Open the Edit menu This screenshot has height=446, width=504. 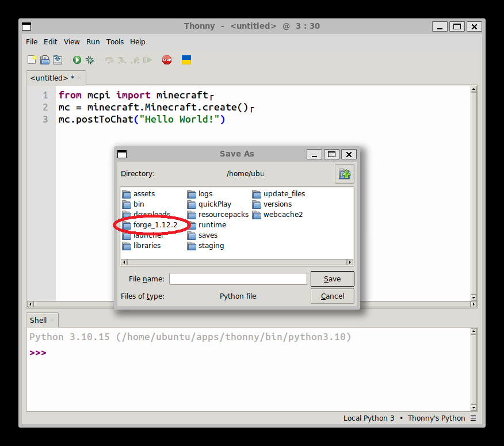[x=51, y=42]
